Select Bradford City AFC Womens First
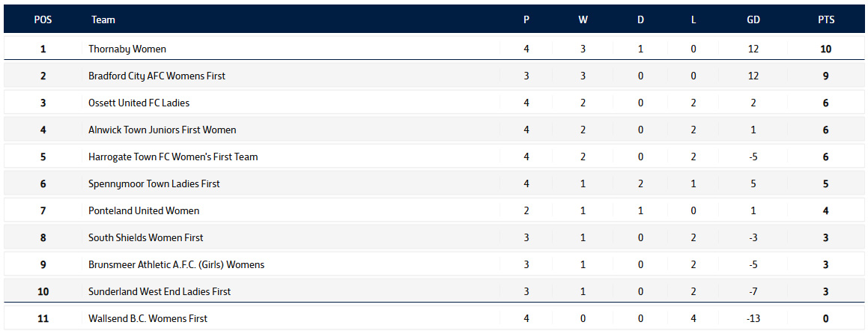868x334 pixels. click(x=157, y=76)
